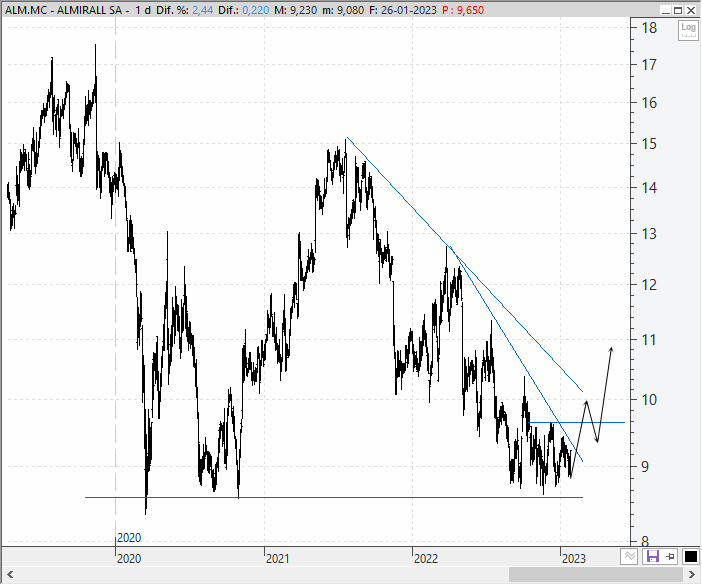
Task: Click the 10 price axis label
Action: pos(649,400)
